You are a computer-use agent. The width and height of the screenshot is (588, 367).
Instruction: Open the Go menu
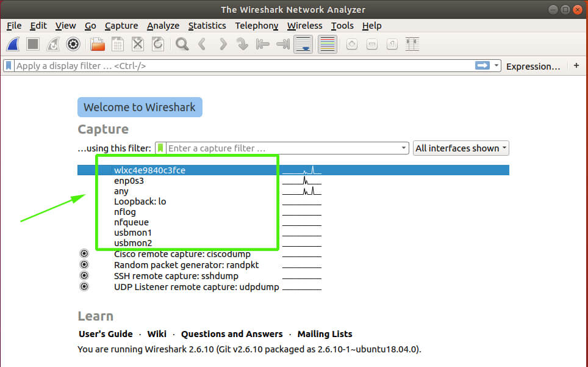point(90,26)
